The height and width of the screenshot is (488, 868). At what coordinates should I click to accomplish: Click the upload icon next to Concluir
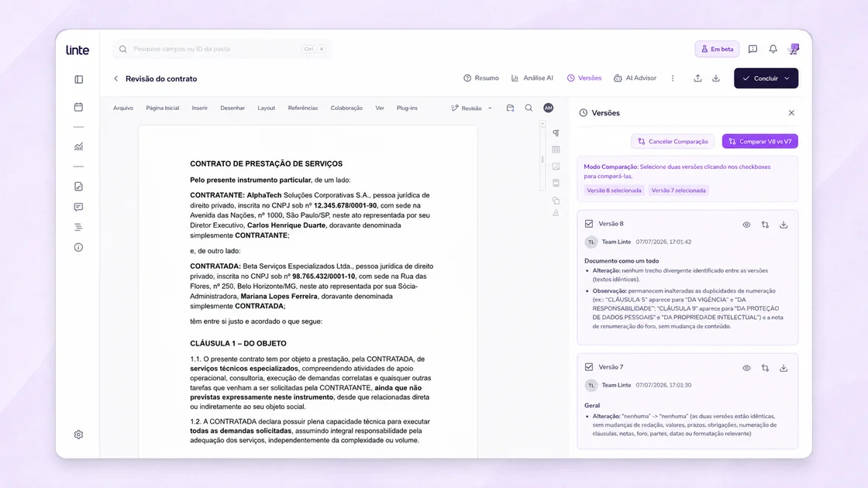[697, 78]
